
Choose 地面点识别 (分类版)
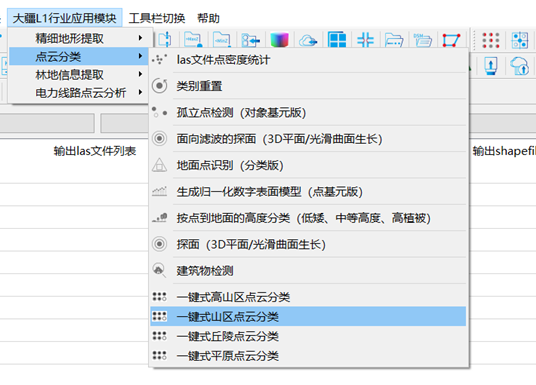(x=308, y=165)
